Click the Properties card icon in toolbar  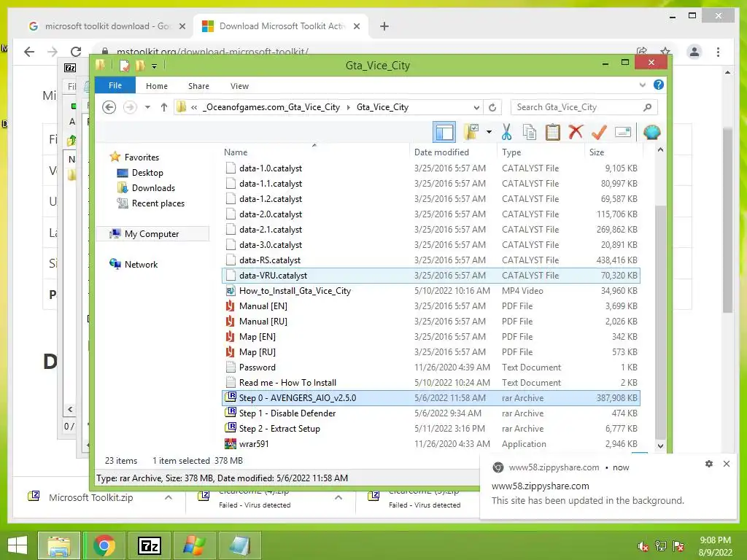click(x=623, y=132)
